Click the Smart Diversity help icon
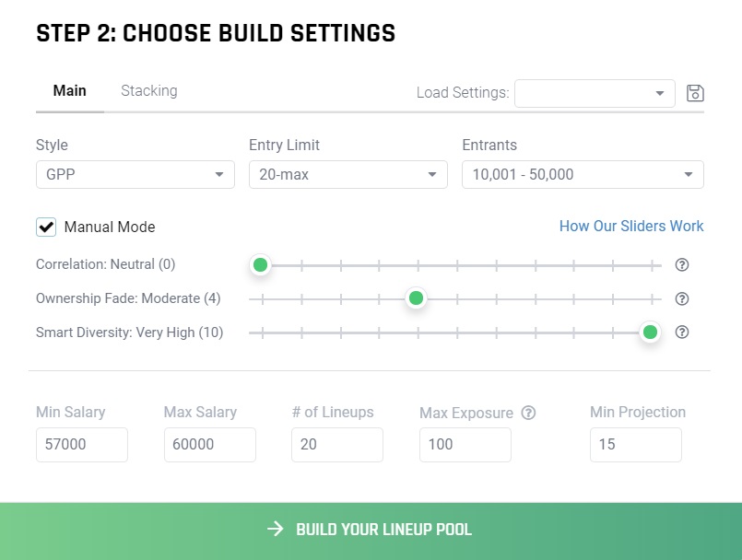The height and width of the screenshot is (560, 742). (x=682, y=332)
